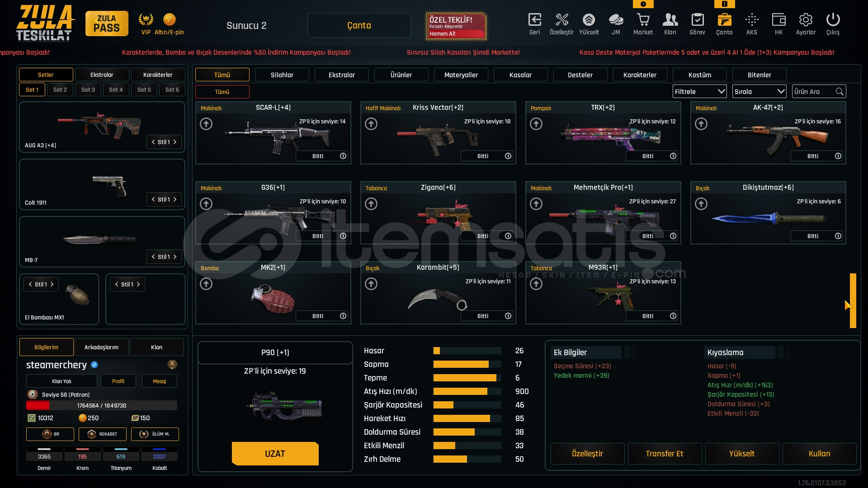Switch to Bitenler tab

click(x=759, y=75)
